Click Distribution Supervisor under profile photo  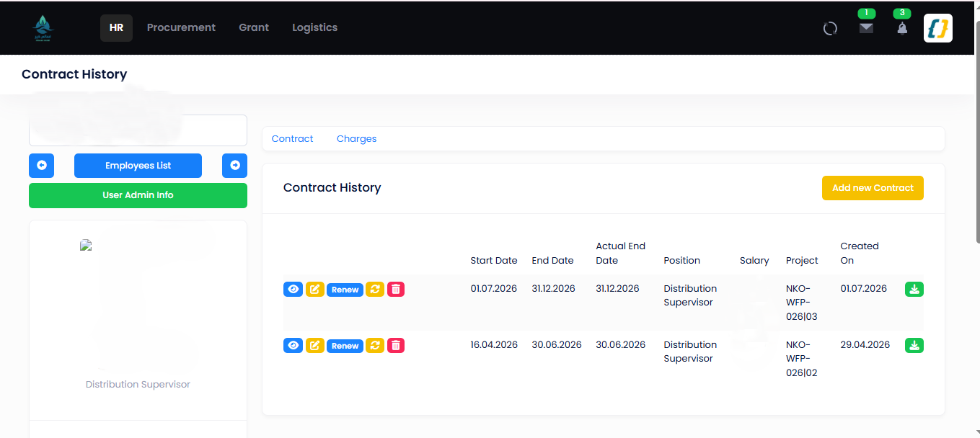click(x=138, y=384)
